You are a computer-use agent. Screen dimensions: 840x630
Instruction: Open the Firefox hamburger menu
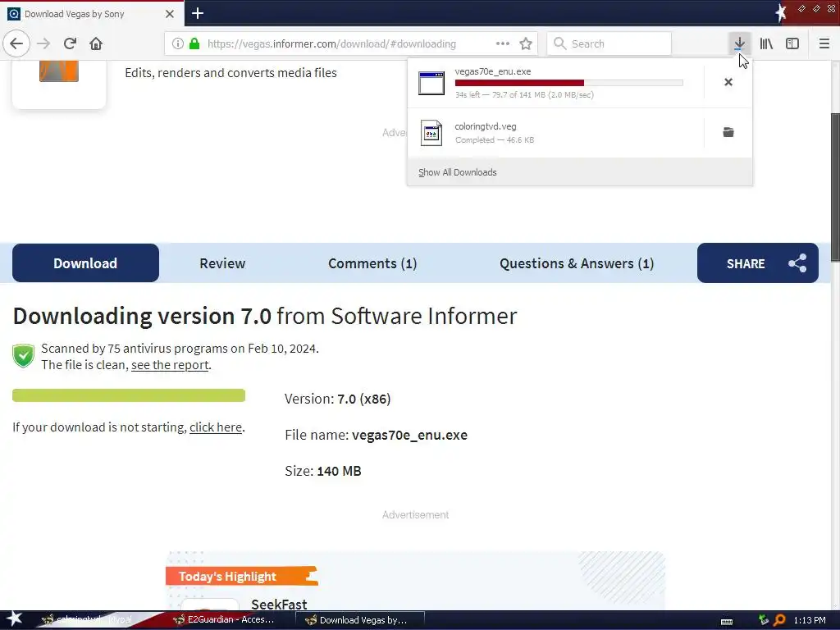[x=824, y=43]
